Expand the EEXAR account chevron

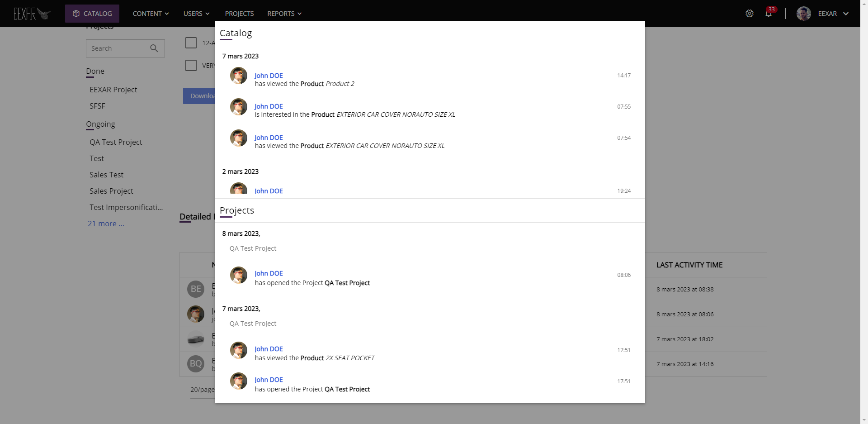[x=847, y=13]
